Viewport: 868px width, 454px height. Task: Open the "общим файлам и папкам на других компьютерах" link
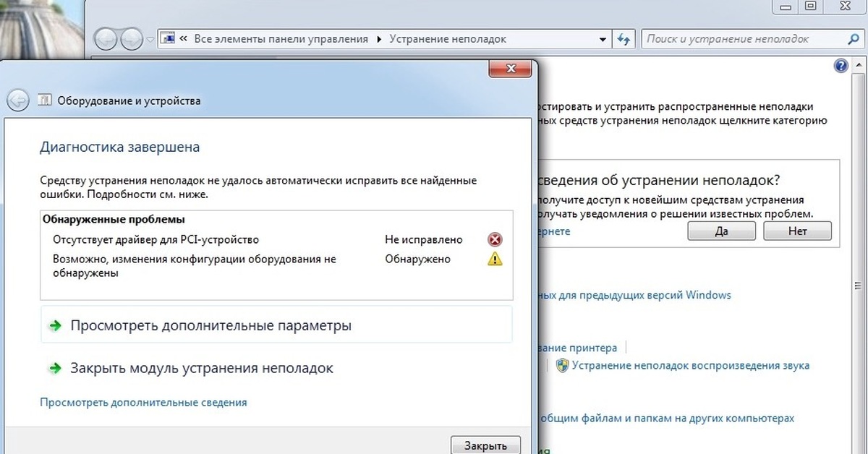pyautogui.click(x=666, y=418)
